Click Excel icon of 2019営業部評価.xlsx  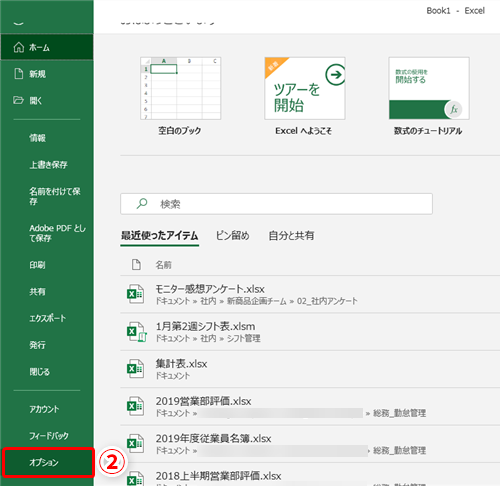[136, 406]
